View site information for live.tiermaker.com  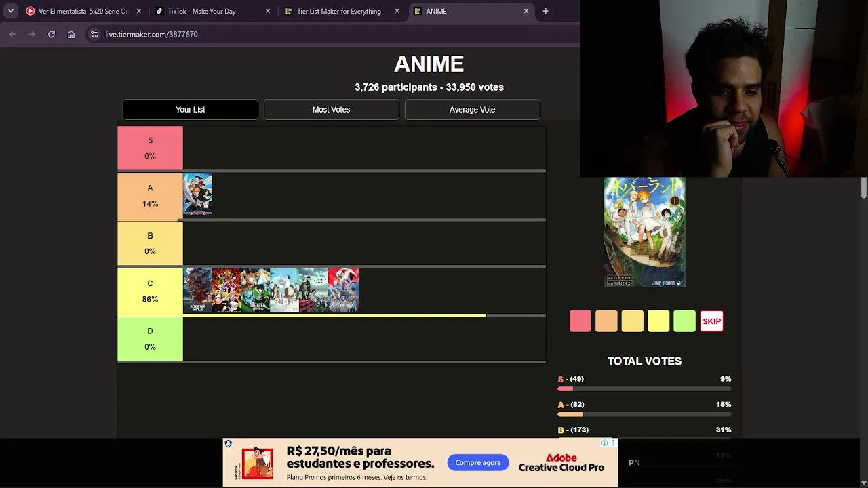pyautogui.click(x=94, y=34)
